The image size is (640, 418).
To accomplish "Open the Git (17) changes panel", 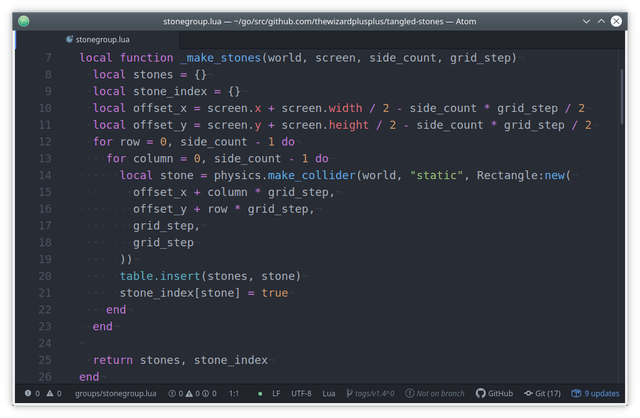I will pyautogui.click(x=542, y=394).
